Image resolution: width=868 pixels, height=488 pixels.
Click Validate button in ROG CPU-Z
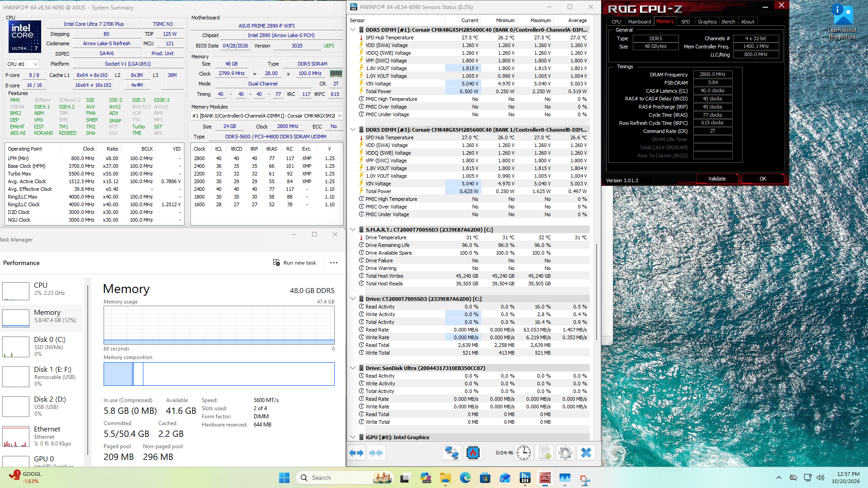[x=717, y=179]
